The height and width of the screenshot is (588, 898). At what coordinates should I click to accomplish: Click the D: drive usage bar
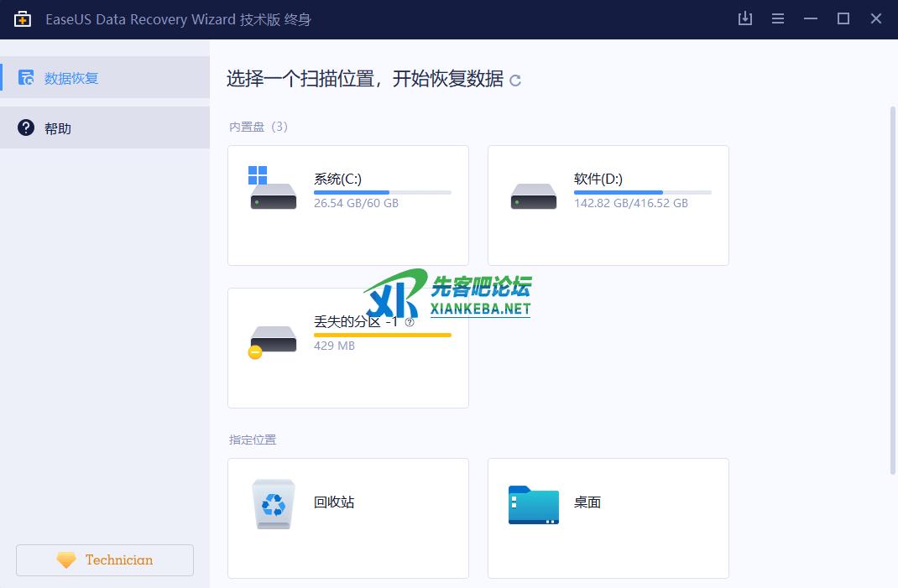click(642, 193)
